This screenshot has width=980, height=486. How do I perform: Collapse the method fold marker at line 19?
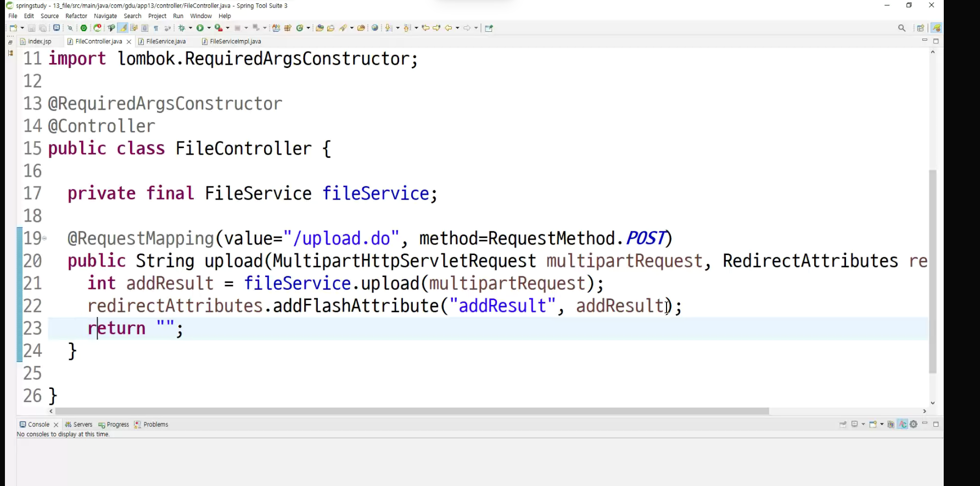(44, 238)
